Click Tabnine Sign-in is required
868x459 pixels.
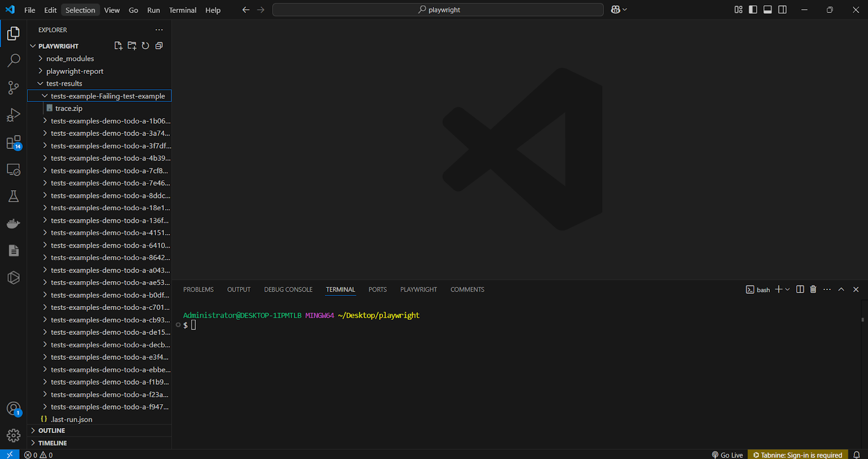tap(797, 455)
